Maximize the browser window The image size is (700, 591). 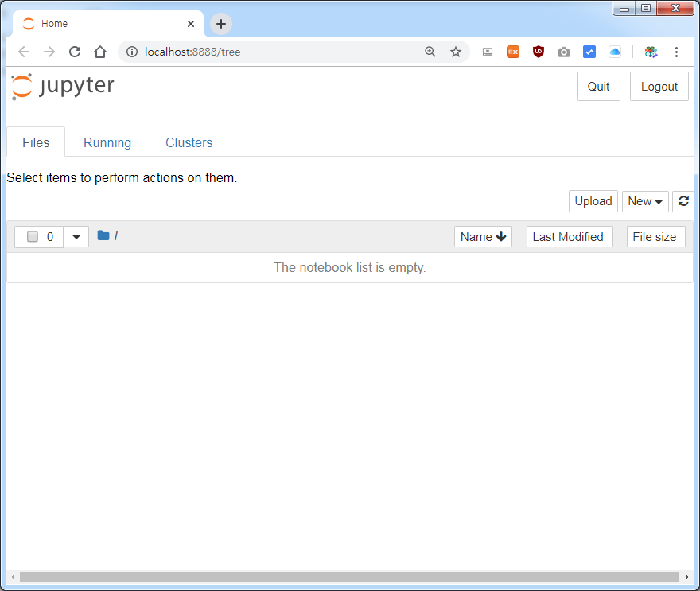pos(646,9)
